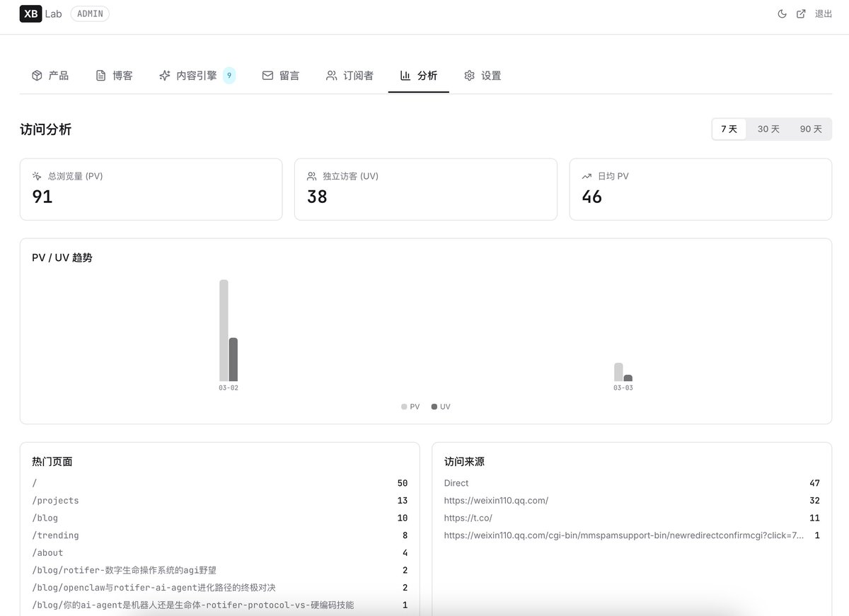
Task: Select the 博客 document icon
Action: click(x=100, y=75)
